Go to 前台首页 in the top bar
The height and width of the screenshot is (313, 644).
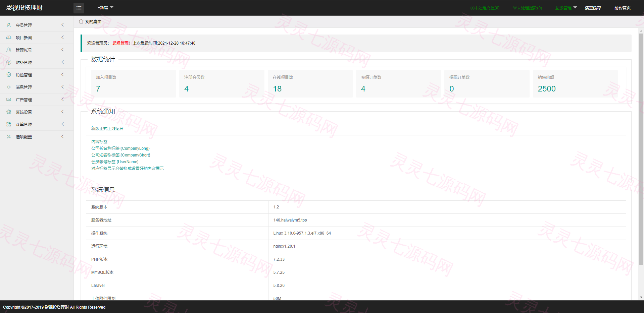pos(623,8)
